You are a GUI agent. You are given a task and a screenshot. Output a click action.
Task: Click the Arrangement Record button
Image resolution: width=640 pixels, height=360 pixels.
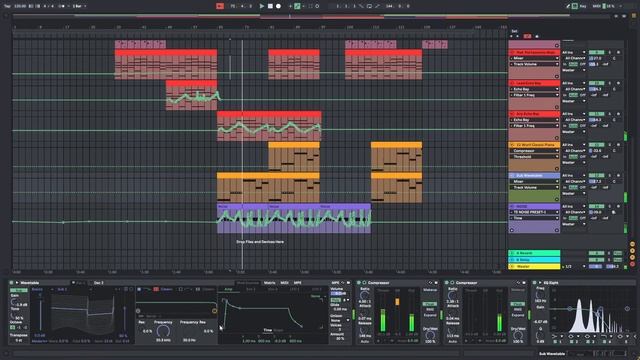(278, 6)
